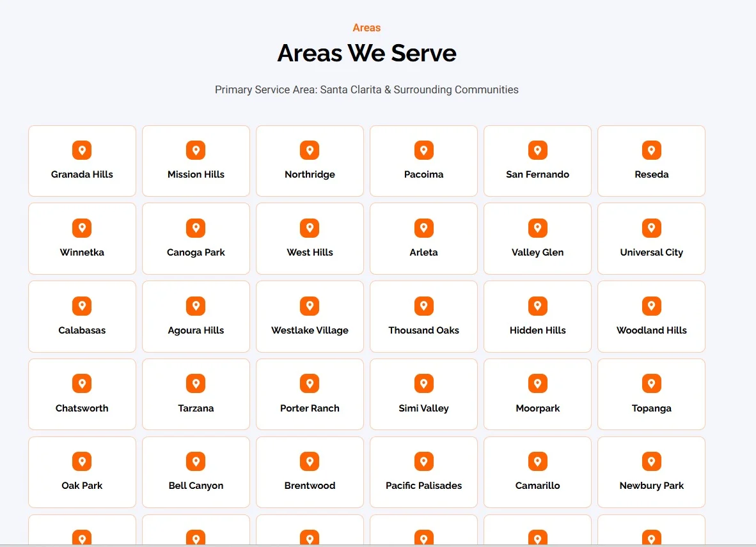Click the pin icon above Bell Canyon
The width and height of the screenshot is (756, 547).
(196, 461)
